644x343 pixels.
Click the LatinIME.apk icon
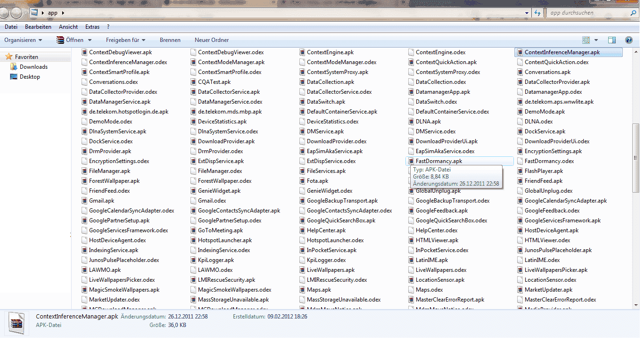[411, 260]
